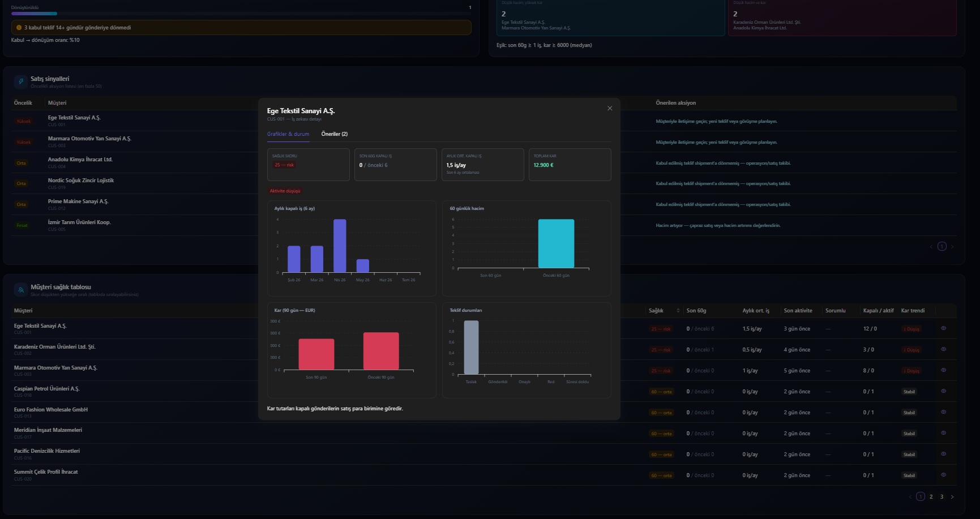Click the Aktivite düşüşü tag
The image size is (980, 519).
click(285, 191)
